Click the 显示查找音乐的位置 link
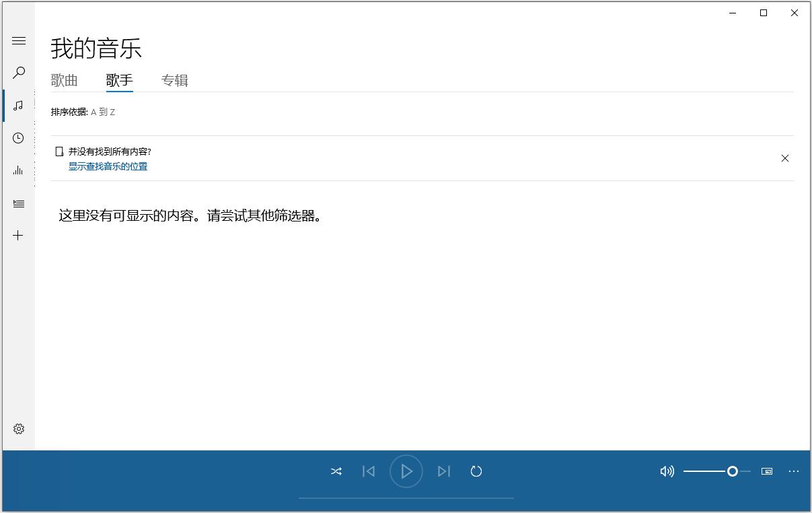 [108, 166]
